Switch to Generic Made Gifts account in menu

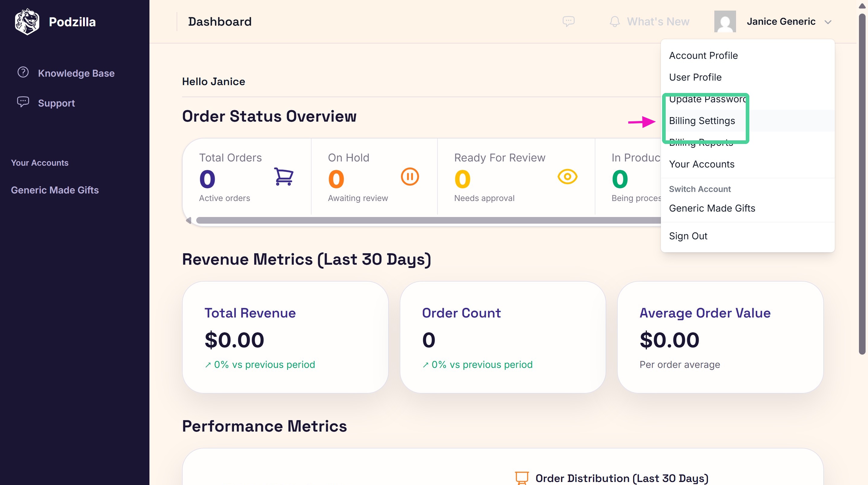point(747,208)
